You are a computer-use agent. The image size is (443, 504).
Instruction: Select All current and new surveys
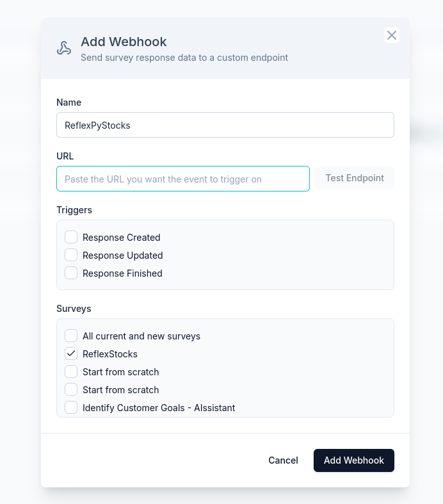click(x=71, y=336)
